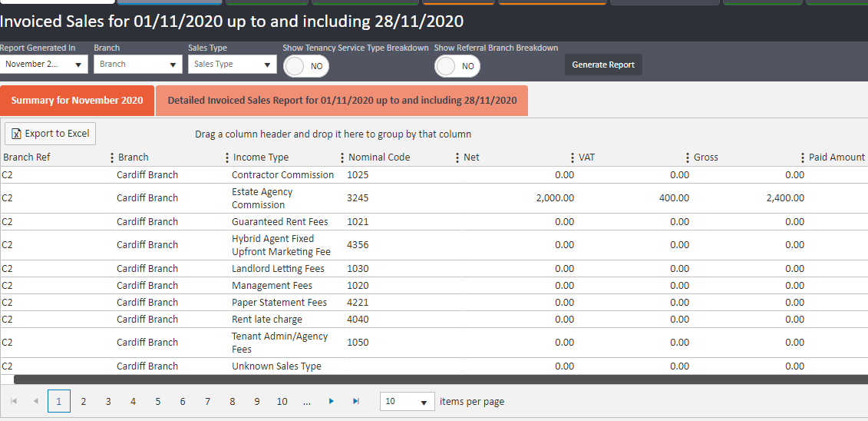Screen dimensions: 868x421
Task: Open Detailed Invoiced Sales Report tab
Action: (x=342, y=101)
